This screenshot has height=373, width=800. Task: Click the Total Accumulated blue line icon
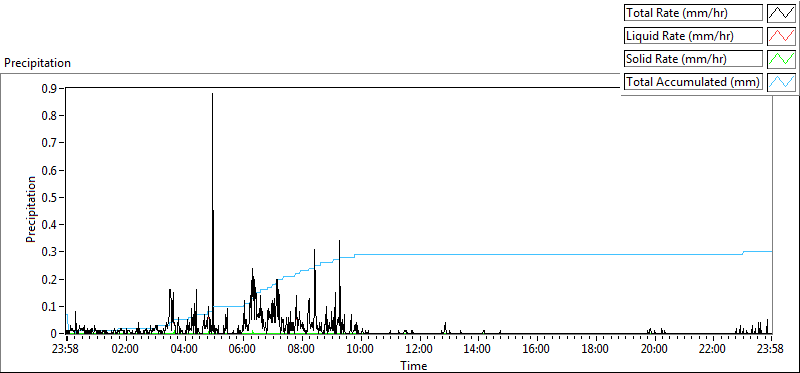pyautogui.click(x=781, y=81)
